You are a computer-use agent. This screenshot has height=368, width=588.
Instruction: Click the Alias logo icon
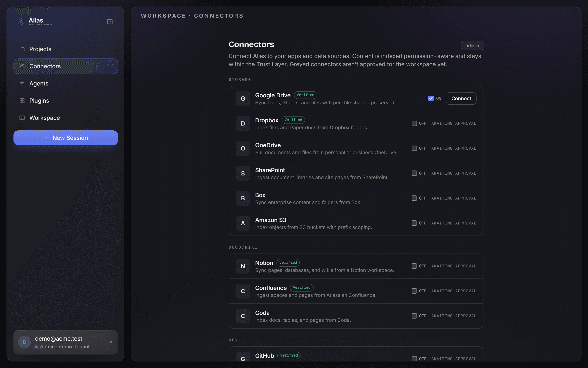[21, 22]
